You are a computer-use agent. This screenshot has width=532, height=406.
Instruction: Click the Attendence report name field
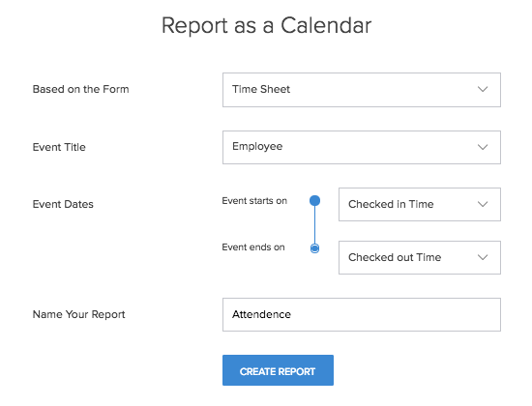362,314
